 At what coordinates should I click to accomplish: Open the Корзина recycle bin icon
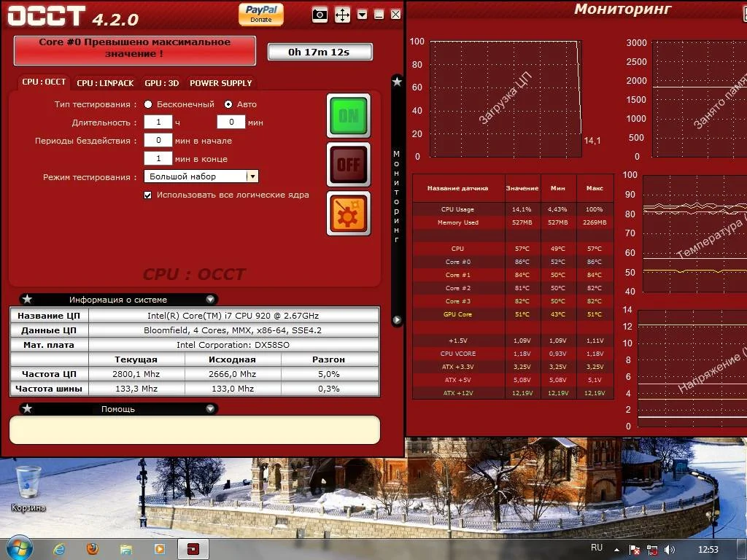tap(28, 489)
